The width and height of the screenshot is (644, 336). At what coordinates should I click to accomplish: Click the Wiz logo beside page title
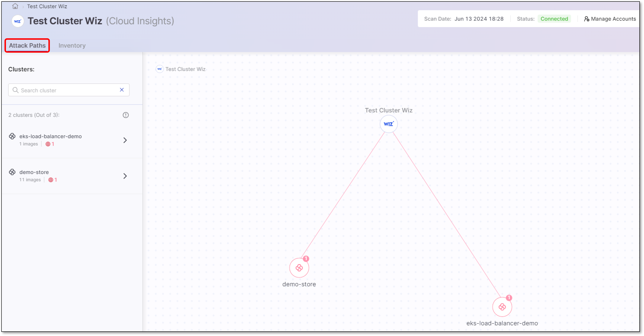click(18, 21)
